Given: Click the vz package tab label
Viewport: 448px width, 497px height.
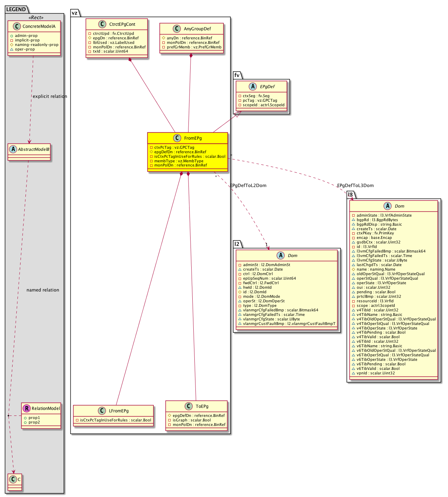Looking at the screenshot, I should (x=75, y=13).
